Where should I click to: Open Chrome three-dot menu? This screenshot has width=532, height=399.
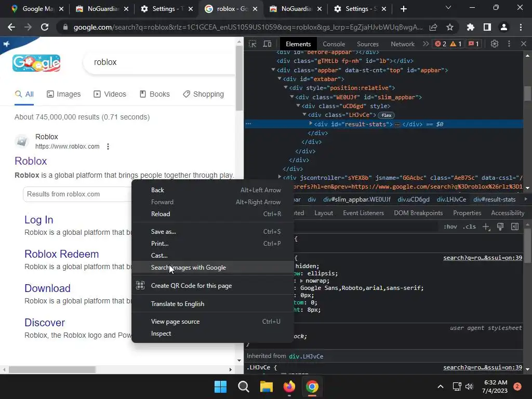tap(521, 27)
